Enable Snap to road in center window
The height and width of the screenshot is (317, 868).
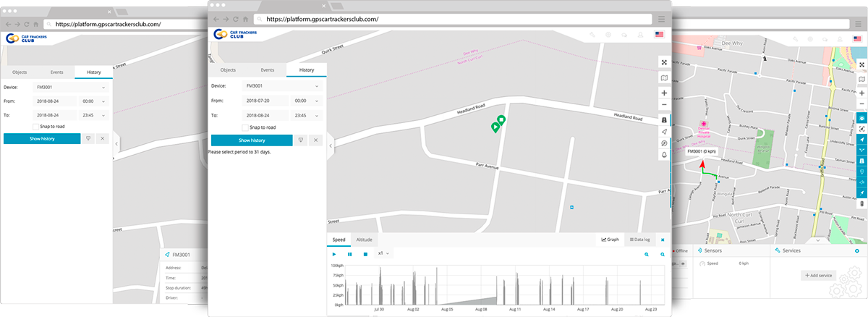(x=245, y=127)
